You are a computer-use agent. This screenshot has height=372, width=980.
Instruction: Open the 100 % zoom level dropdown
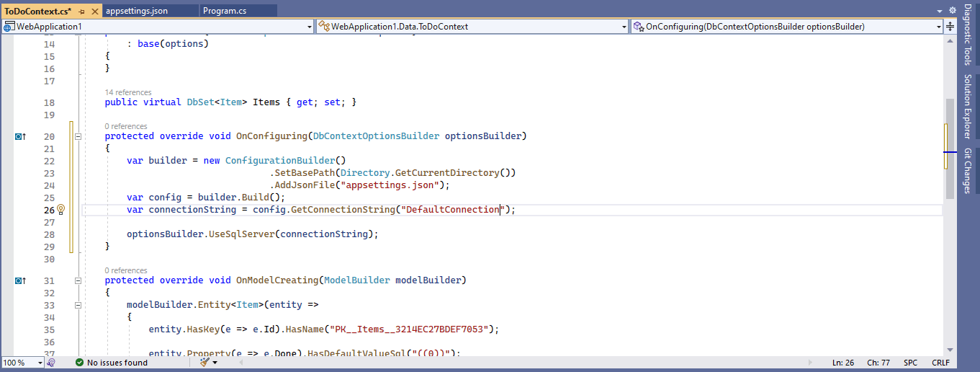point(40,363)
